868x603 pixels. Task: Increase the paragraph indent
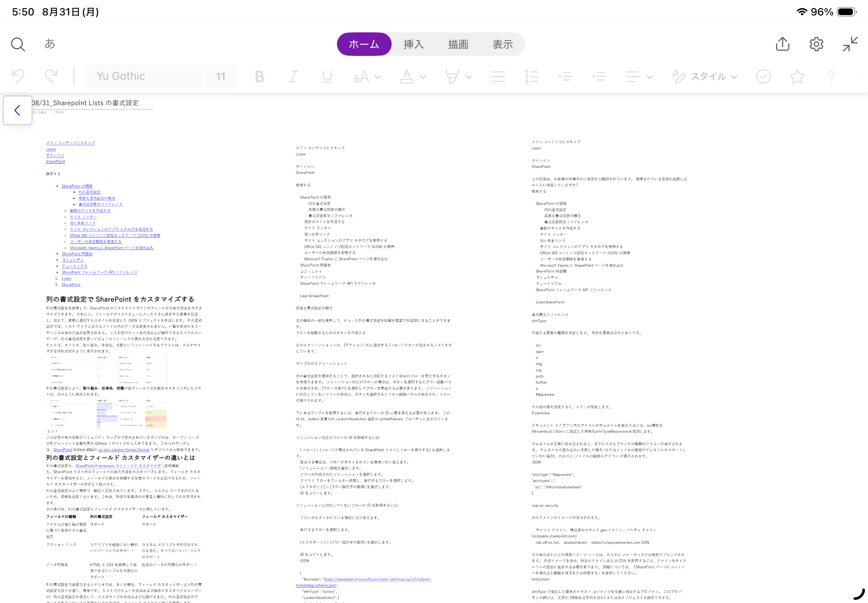pyautogui.click(x=599, y=77)
